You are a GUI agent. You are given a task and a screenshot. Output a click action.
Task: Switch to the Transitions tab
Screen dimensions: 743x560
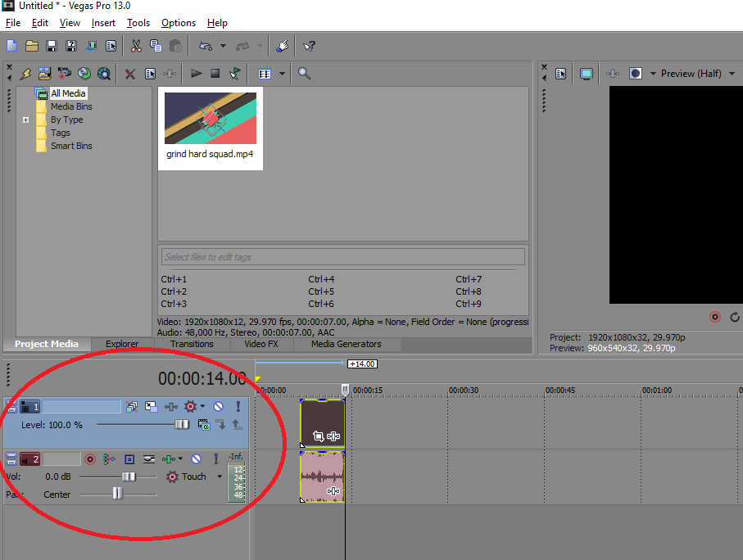tap(193, 344)
